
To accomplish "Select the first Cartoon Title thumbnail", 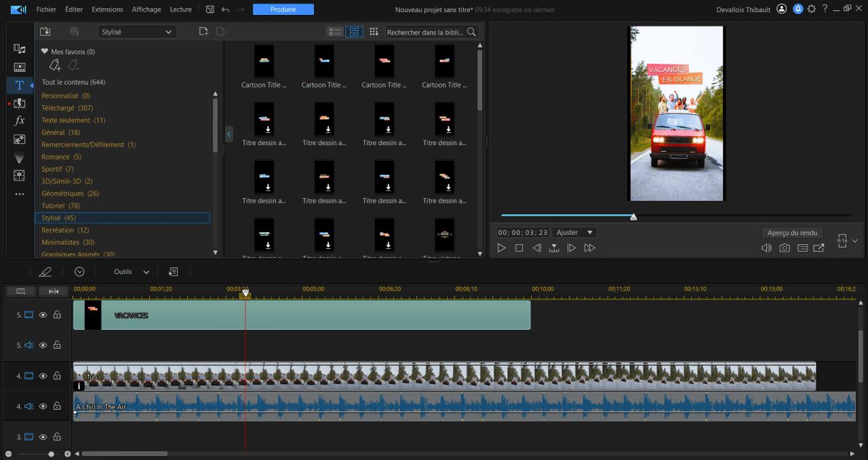I will (x=263, y=63).
